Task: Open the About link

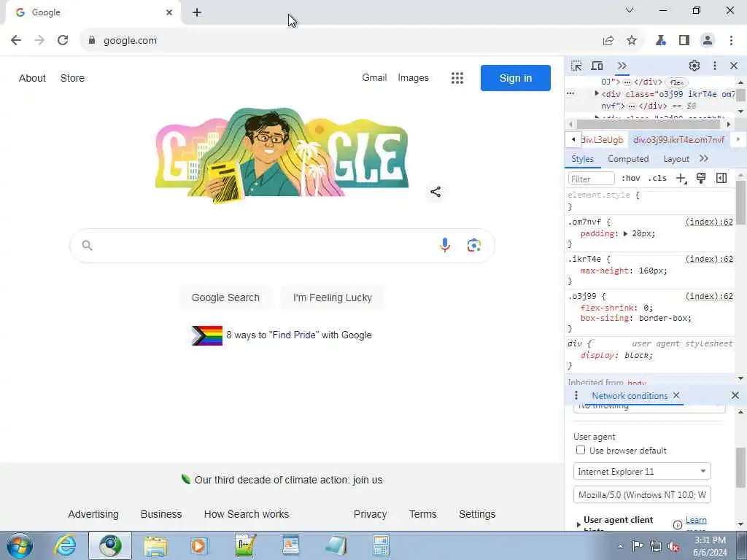Action: (x=32, y=78)
